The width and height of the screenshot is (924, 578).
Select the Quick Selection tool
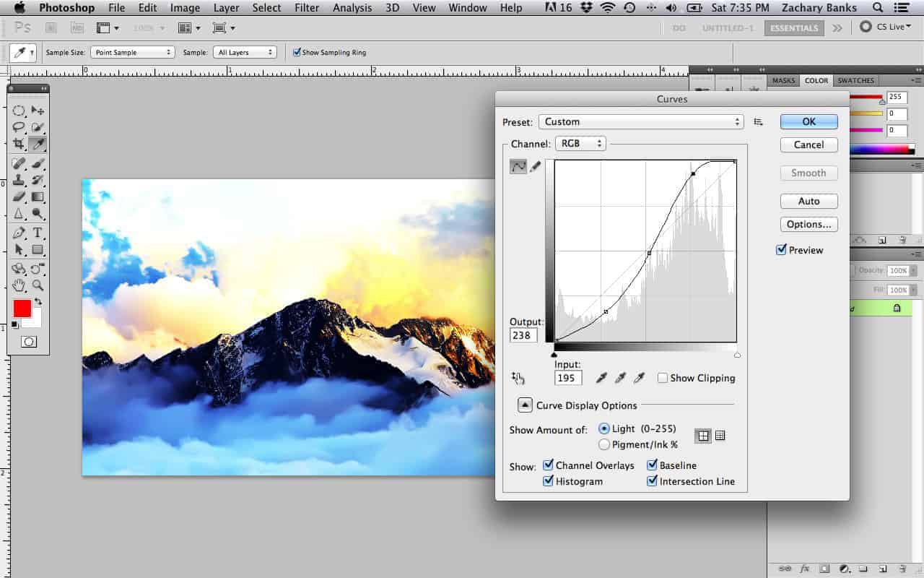(38, 127)
